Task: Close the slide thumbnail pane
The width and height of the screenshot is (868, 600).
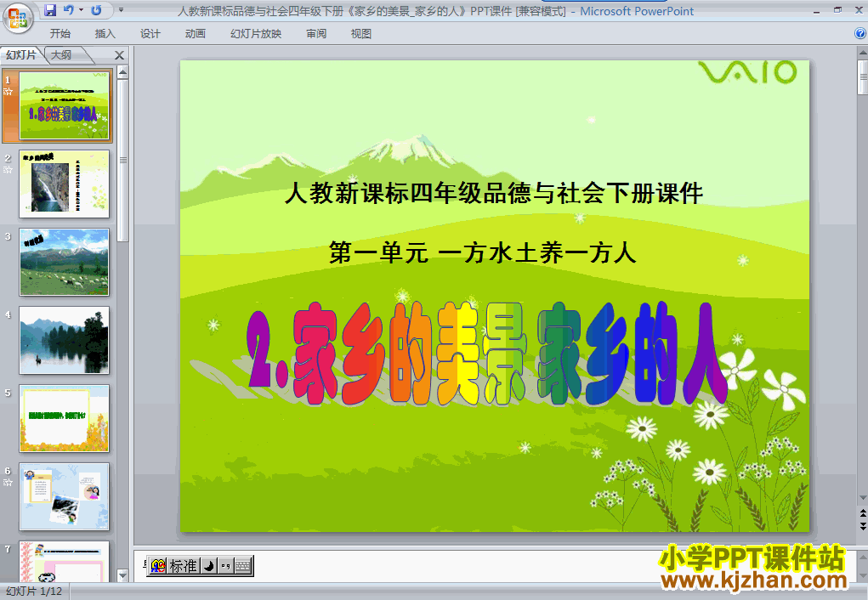Action: pyautogui.click(x=119, y=55)
